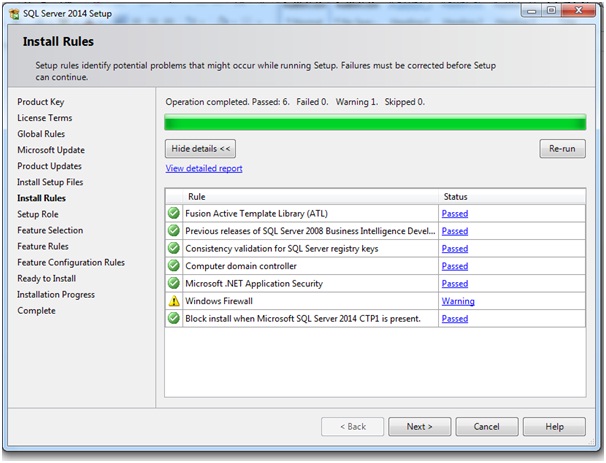Click the Help button

click(554, 427)
